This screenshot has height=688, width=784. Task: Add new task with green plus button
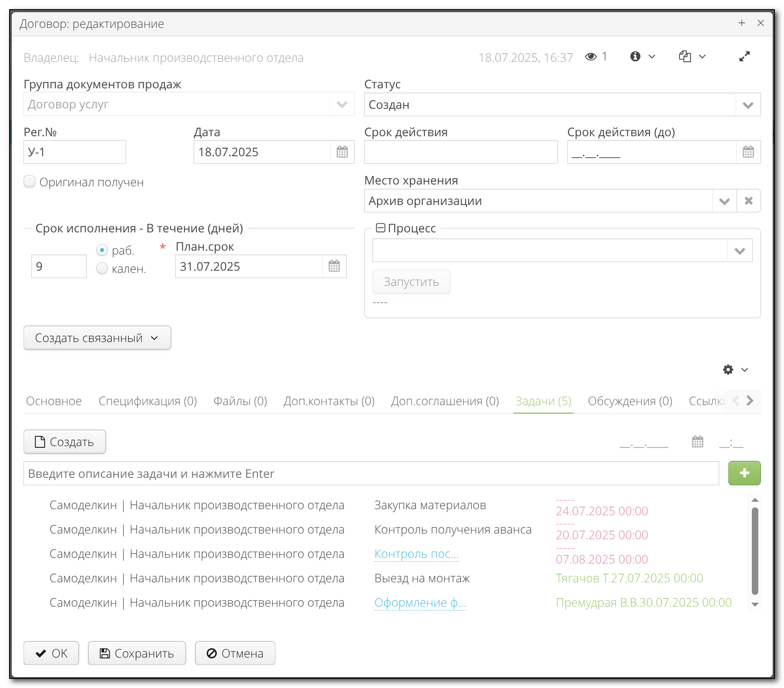(x=744, y=473)
